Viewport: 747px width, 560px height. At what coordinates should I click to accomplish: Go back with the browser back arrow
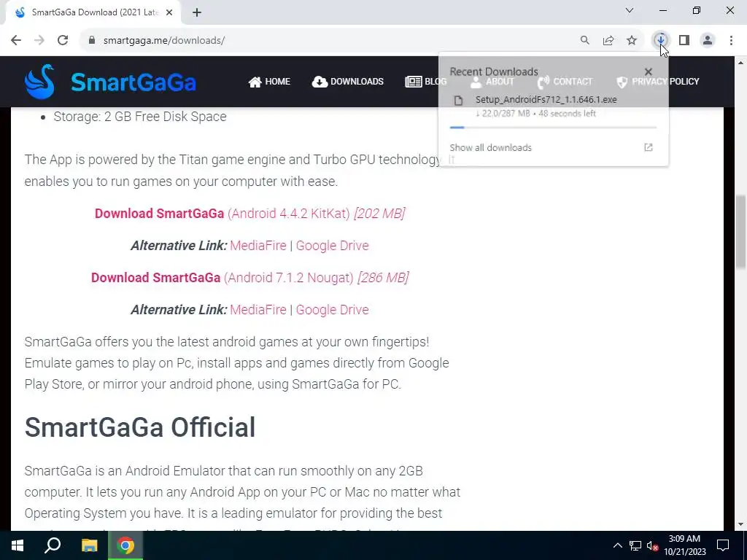coord(16,41)
